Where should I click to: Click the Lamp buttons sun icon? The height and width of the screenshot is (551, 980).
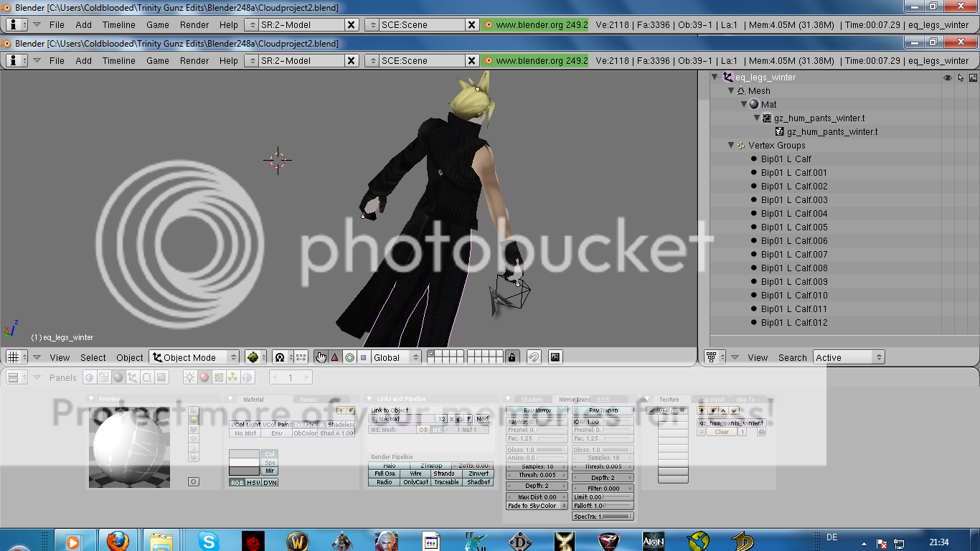(x=190, y=377)
